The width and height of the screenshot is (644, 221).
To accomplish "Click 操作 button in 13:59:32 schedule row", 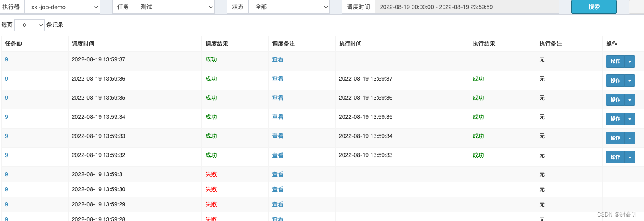I will coord(615,157).
